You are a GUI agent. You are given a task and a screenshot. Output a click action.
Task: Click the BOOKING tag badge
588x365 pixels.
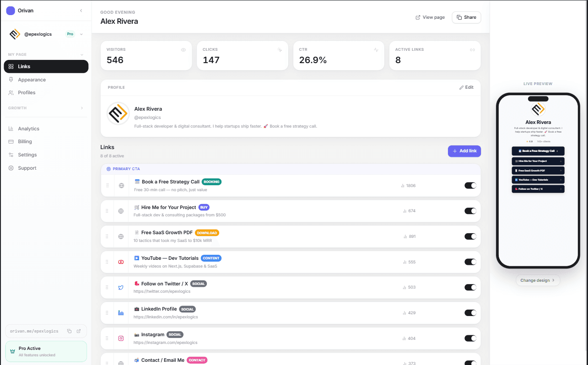(211, 182)
